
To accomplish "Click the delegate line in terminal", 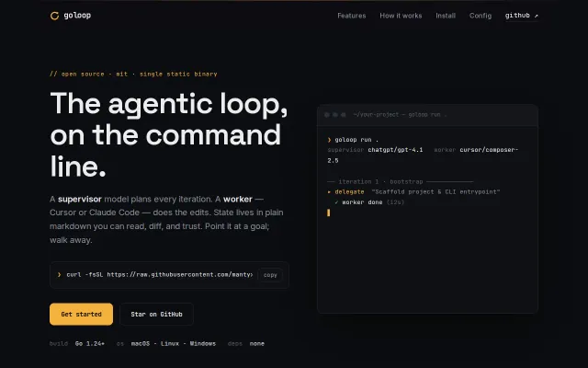I will (x=413, y=192).
